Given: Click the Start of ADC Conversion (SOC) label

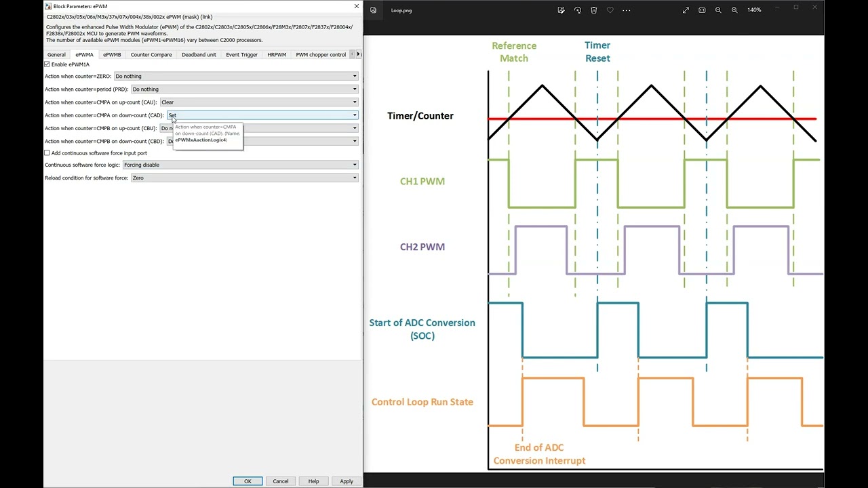Looking at the screenshot, I should tap(422, 329).
